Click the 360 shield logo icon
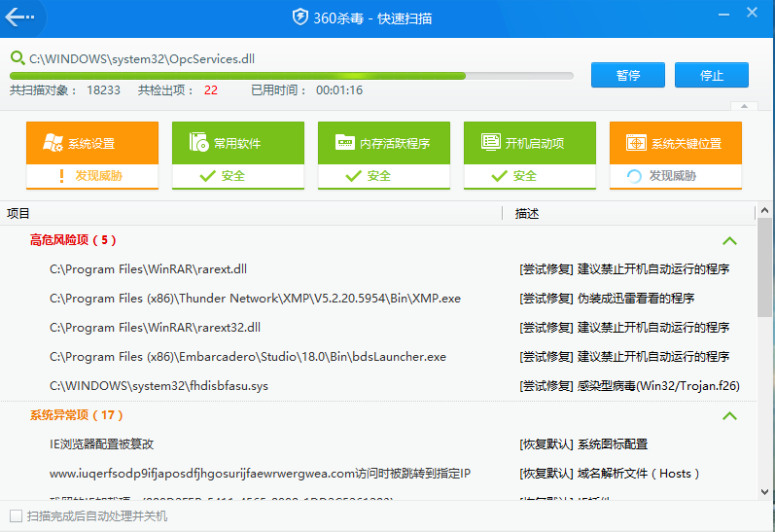This screenshot has width=775, height=532. pyautogui.click(x=300, y=18)
